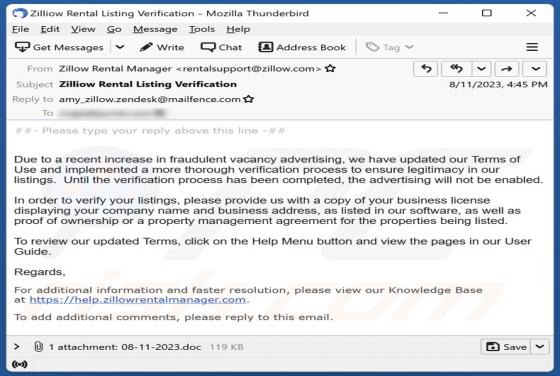Star the sender rentalsupport@zillow.com contact
The height and width of the screenshot is (376, 560).
click(x=330, y=68)
